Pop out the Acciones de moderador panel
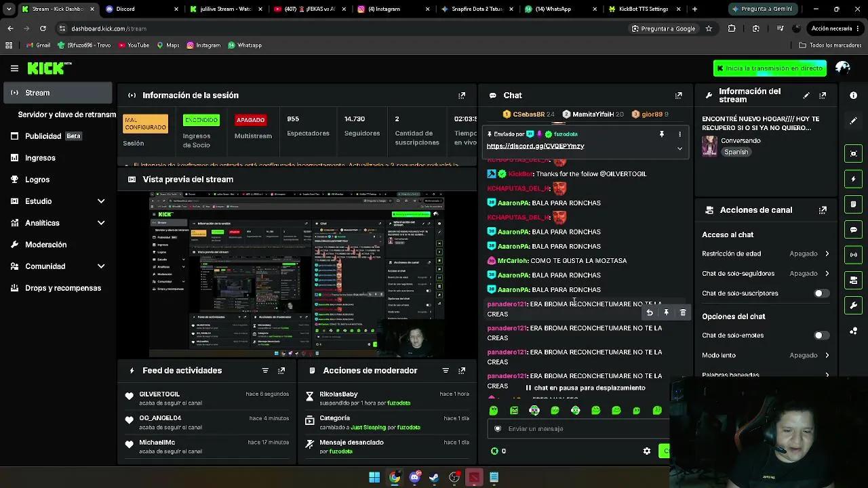 pyautogui.click(x=462, y=371)
